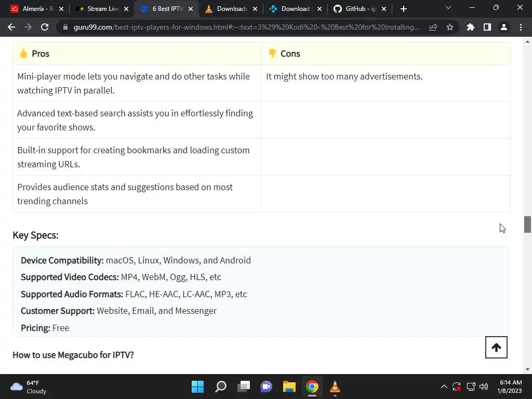Click the address bar URL field
The width and height of the screenshot is (532, 399).
point(246,27)
